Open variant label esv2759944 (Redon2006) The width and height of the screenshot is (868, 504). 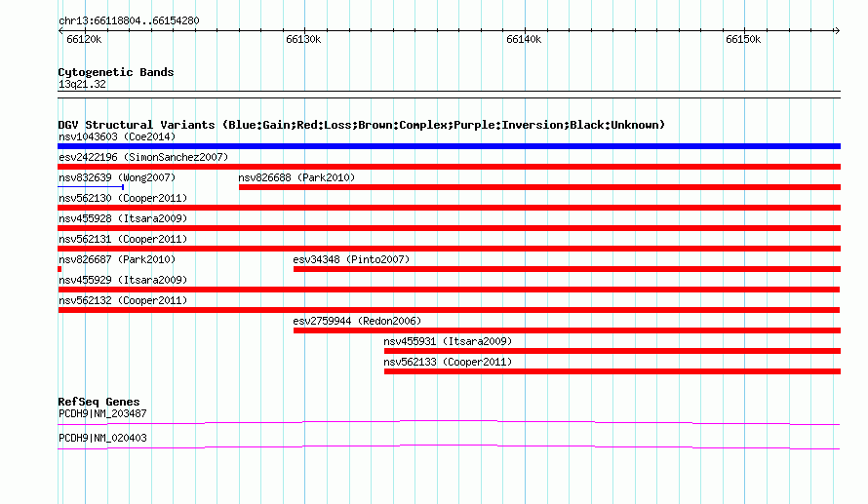357,321
